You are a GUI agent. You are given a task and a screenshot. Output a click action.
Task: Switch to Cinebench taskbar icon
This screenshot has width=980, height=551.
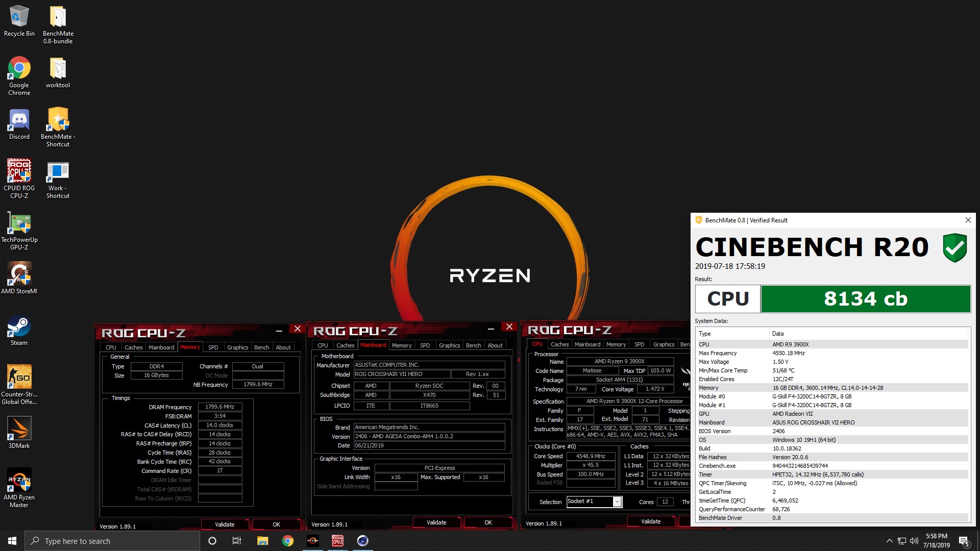pos(362,541)
